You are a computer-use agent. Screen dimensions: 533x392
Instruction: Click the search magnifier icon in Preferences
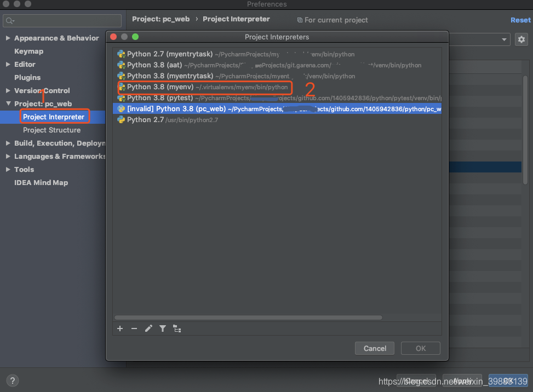pos(10,21)
